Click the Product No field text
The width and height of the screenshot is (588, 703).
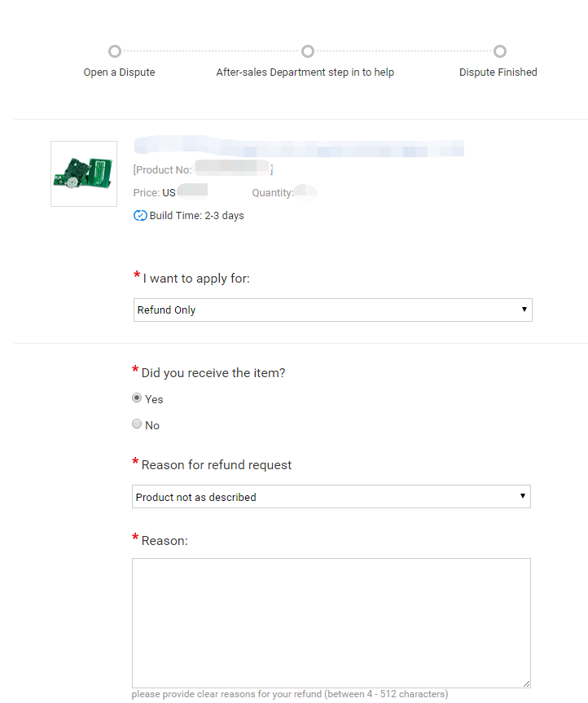(x=203, y=169)
